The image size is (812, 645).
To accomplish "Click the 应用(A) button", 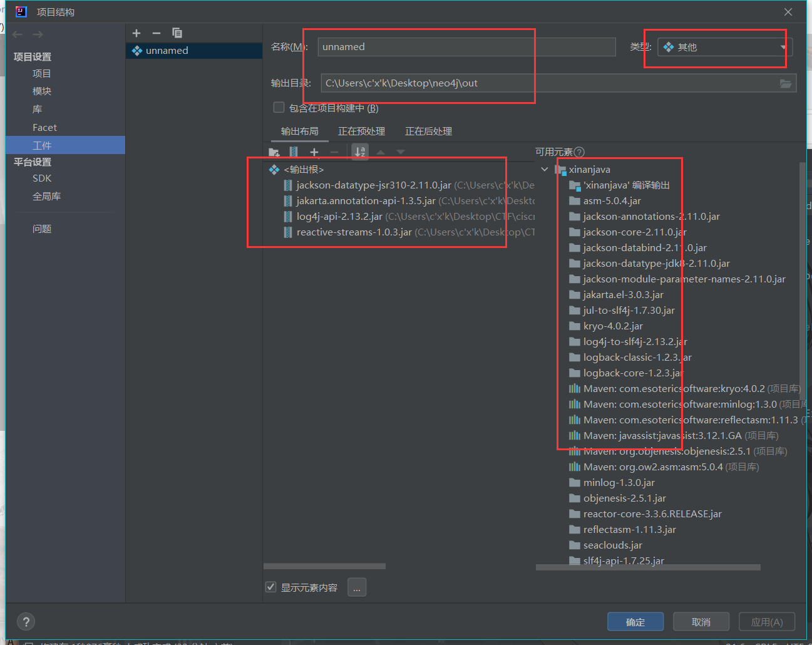I will tap(767, 622).
